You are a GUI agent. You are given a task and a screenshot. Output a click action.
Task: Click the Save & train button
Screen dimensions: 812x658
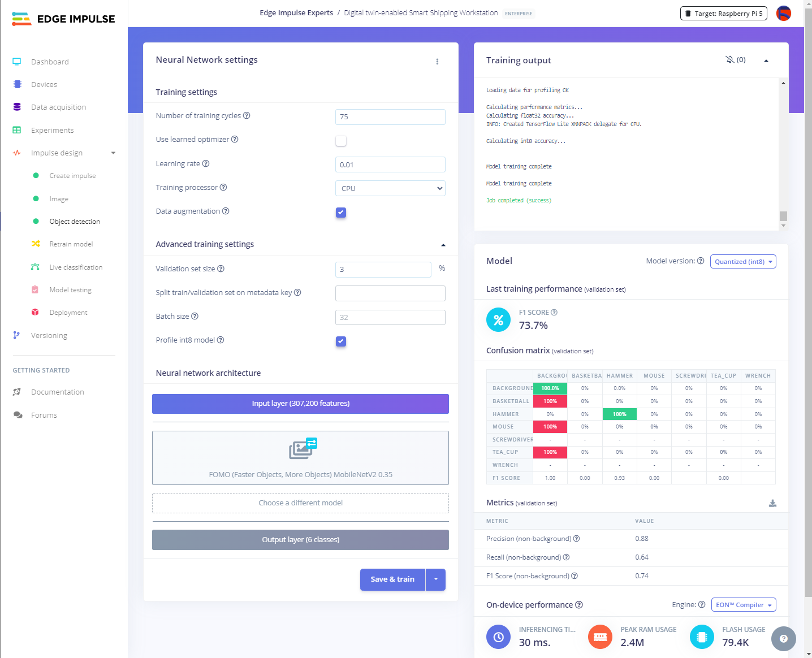392,579
